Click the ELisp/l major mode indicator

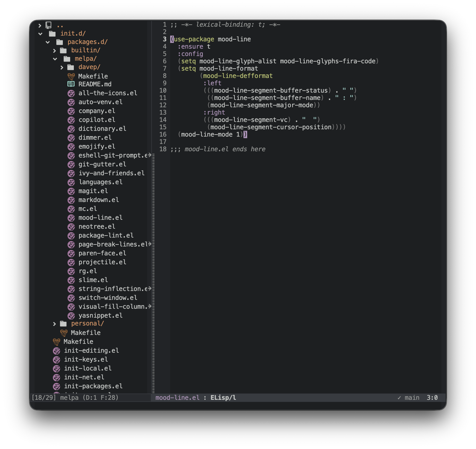(223, 398)
